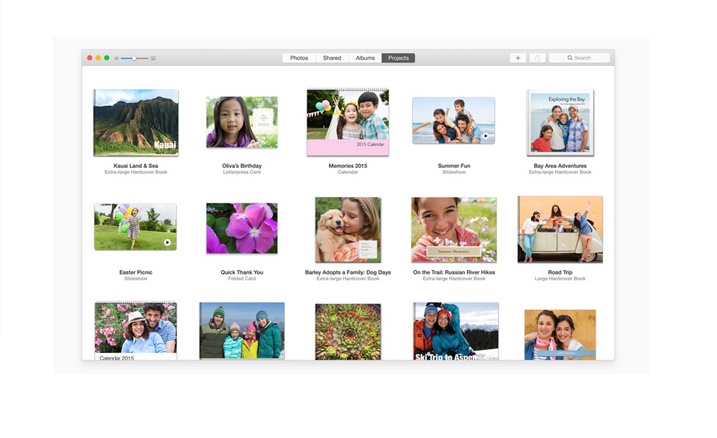This screenshot has height=438, width=717.
Task: Click 'Barley Adopts a Family: Dog Days' title
Action: 348,272
